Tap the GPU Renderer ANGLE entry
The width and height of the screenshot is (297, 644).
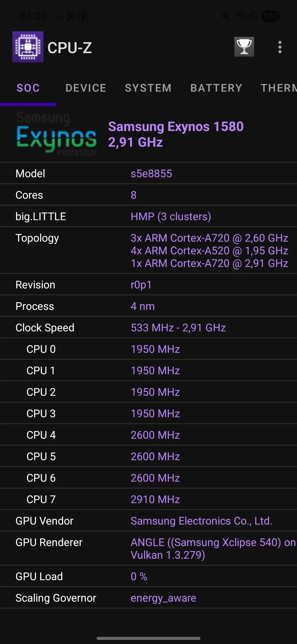click(x=213, y=549)
